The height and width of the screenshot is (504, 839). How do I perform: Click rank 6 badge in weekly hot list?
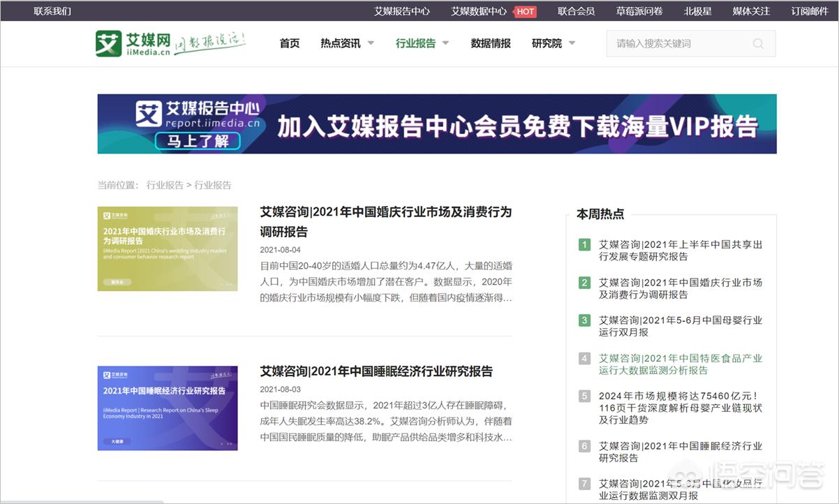(584, 446)
